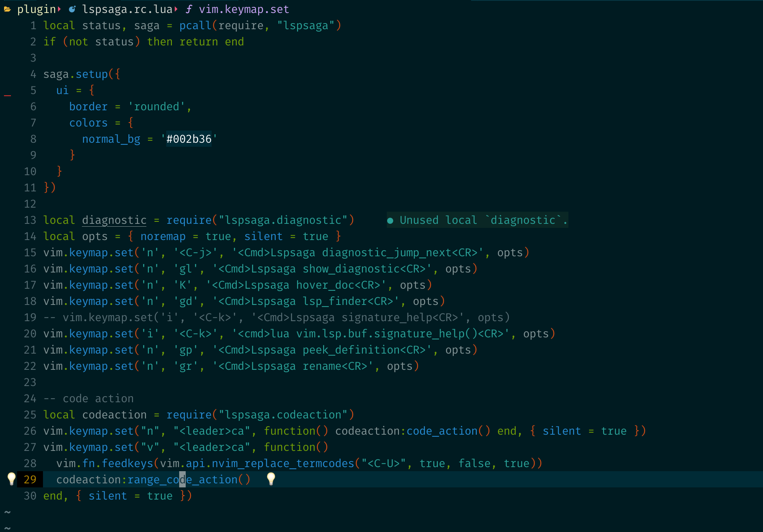Expand the breadcrumb arrow after "plugin"
Image resolution: width=763 pixels, height=532 pixels.
coord(59,9)
